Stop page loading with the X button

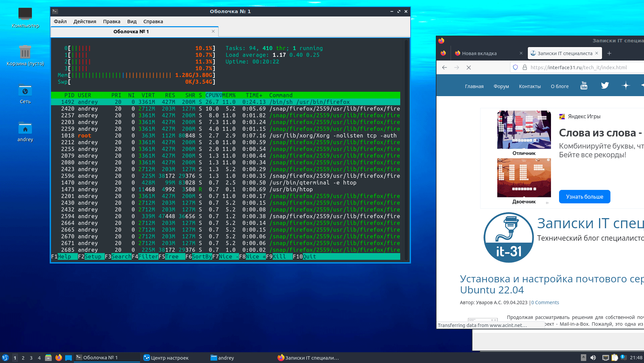point(469,68)
